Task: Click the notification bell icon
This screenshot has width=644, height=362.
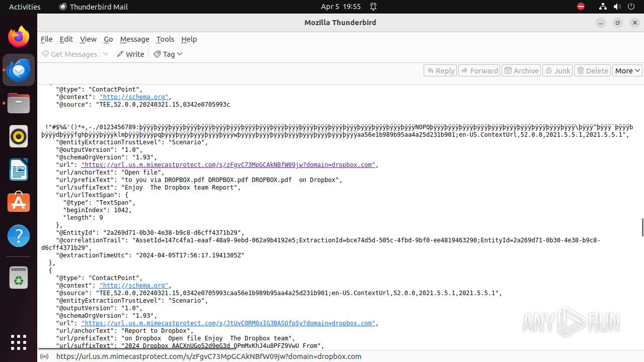Action: [x=373, y=7]
